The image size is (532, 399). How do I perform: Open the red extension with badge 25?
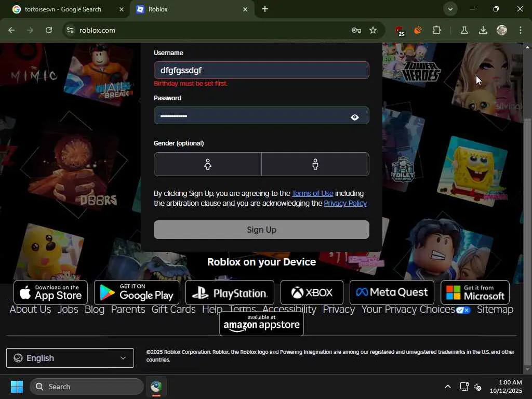coord(400,31)
